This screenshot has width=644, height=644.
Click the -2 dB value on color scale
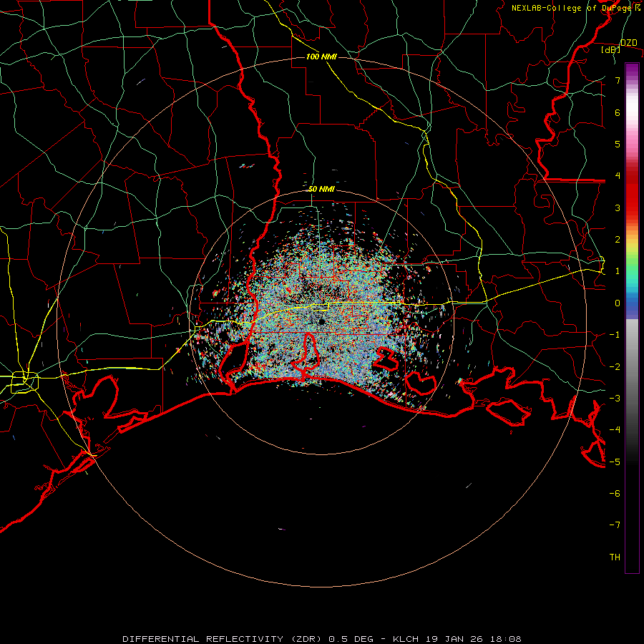click(x=615, y=366)
